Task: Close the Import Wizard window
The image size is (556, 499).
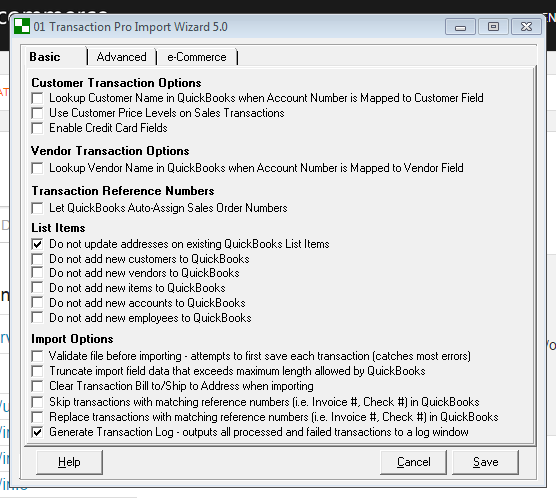Action: pyautogui.click(x=527, y=27)
